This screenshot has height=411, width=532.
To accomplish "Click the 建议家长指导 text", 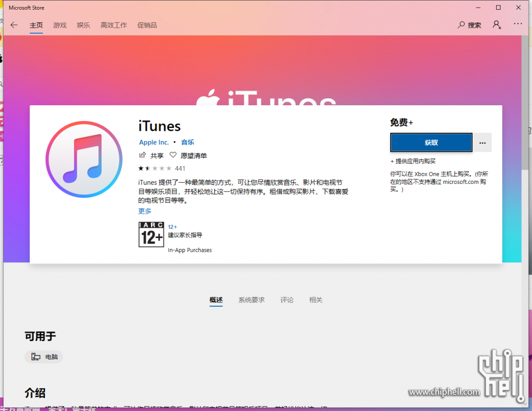I will [185, 235].
